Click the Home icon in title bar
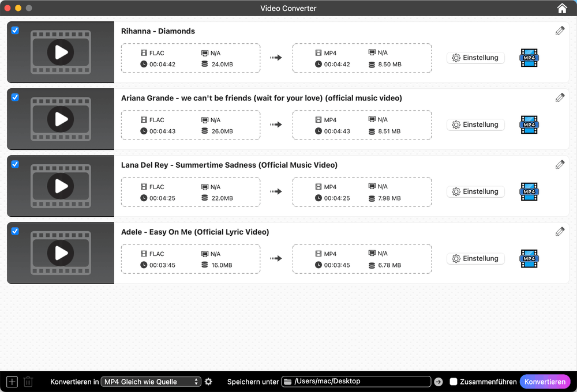Viewport: 577px width, 392px height. pos(562,8)
